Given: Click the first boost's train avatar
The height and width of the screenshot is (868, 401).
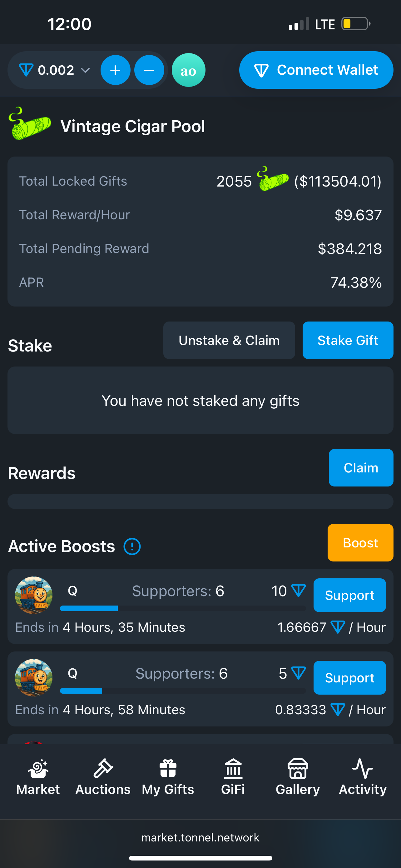Looking at the screenshot, I should pos(34,596).
